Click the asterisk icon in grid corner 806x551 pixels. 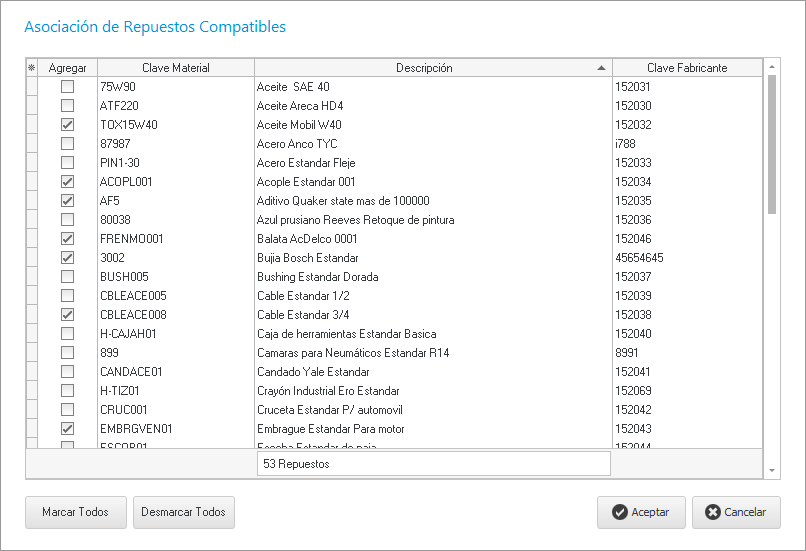[31, 68]
